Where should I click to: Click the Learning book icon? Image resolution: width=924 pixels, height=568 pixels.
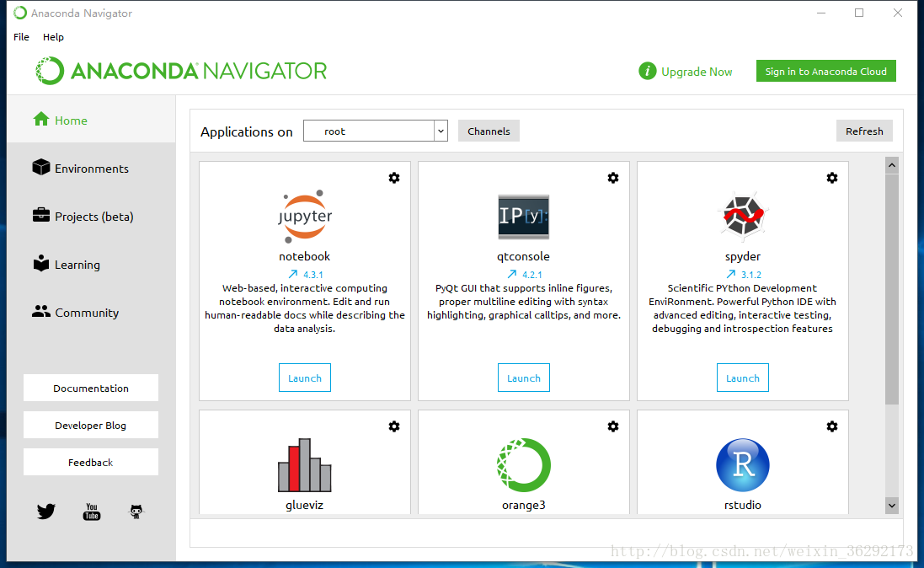tap(41, 264)
